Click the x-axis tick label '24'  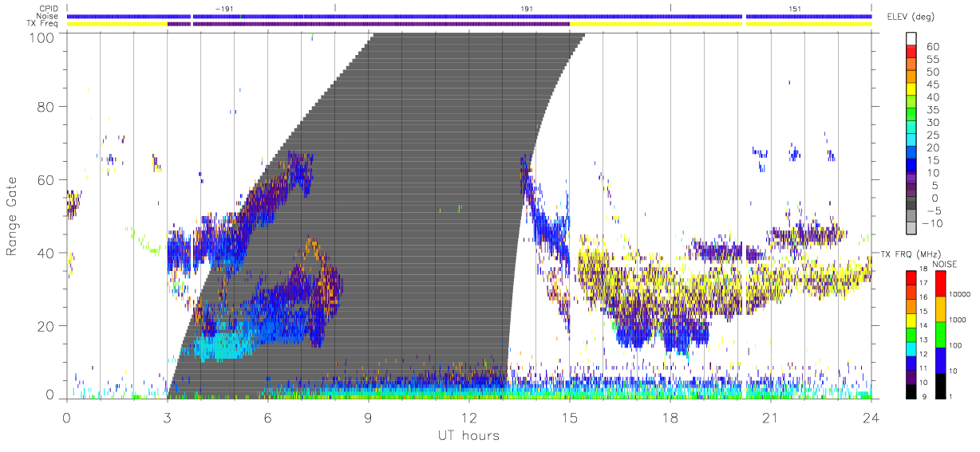coord(871,416)
